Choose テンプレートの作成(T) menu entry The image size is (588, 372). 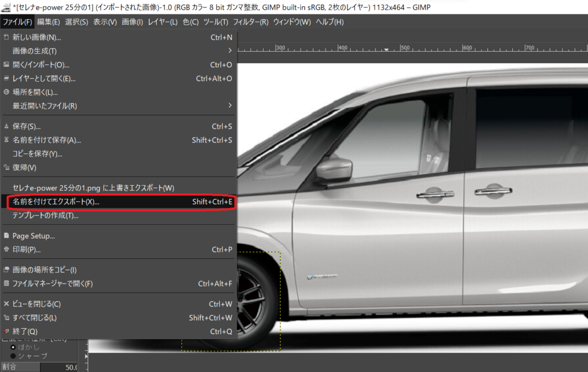[x=45, y=216]
